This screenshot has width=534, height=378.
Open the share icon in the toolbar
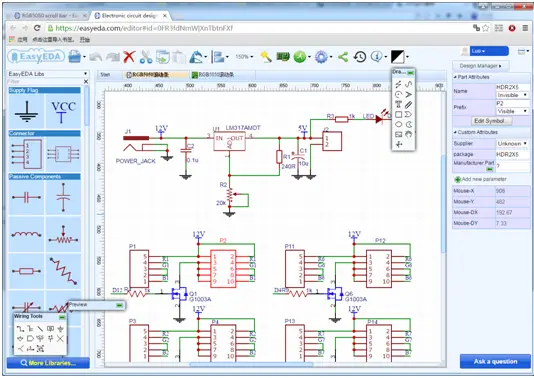pos(343,57)
